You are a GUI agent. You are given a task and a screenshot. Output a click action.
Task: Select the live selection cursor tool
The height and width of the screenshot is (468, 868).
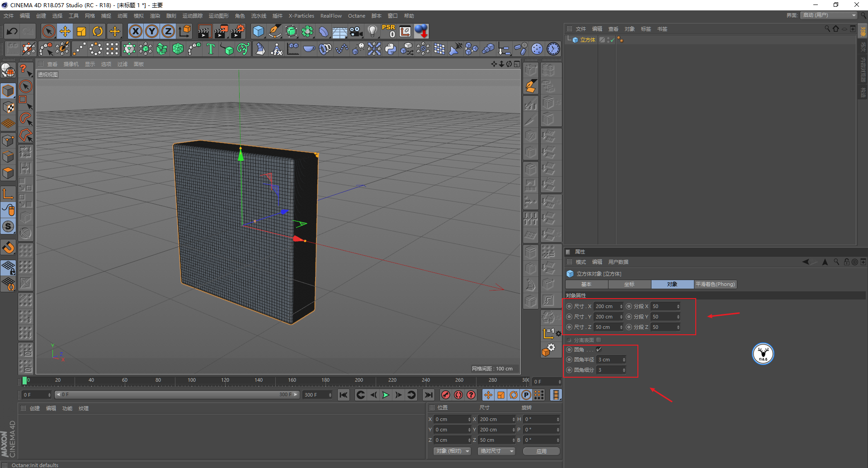(x=48, y=31)
